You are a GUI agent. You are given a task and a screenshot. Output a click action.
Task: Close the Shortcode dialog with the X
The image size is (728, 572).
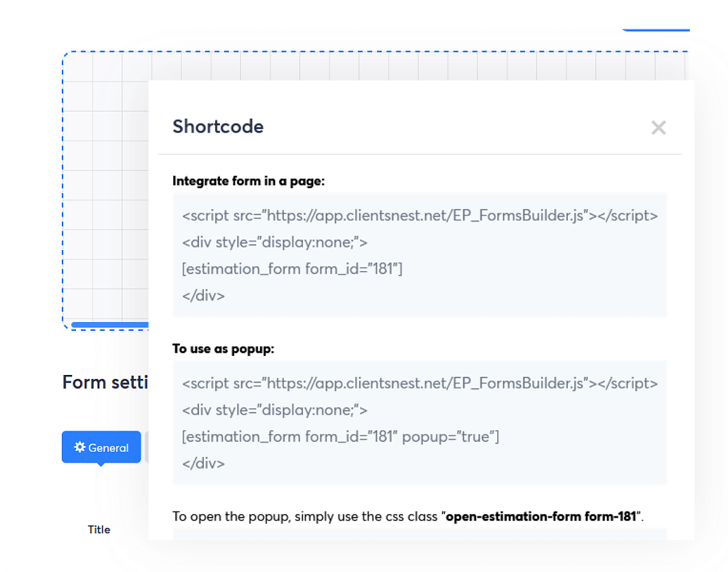coord(658,127)
